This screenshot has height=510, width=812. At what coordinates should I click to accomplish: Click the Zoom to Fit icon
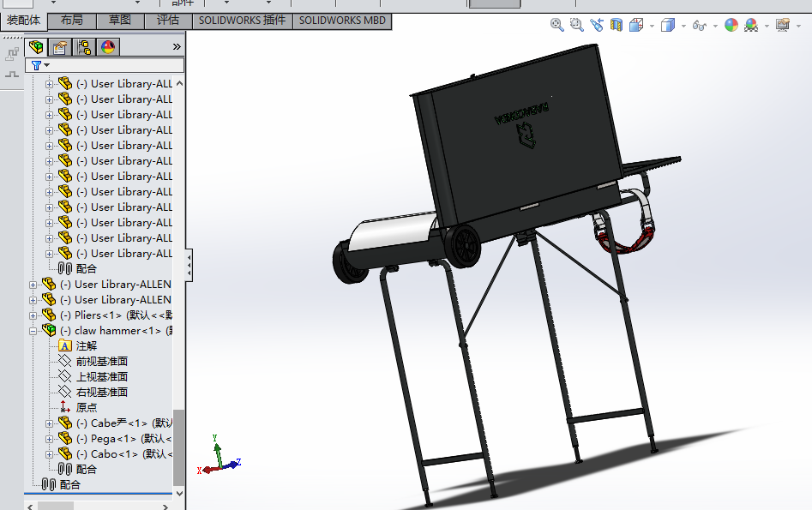(557, 25)
